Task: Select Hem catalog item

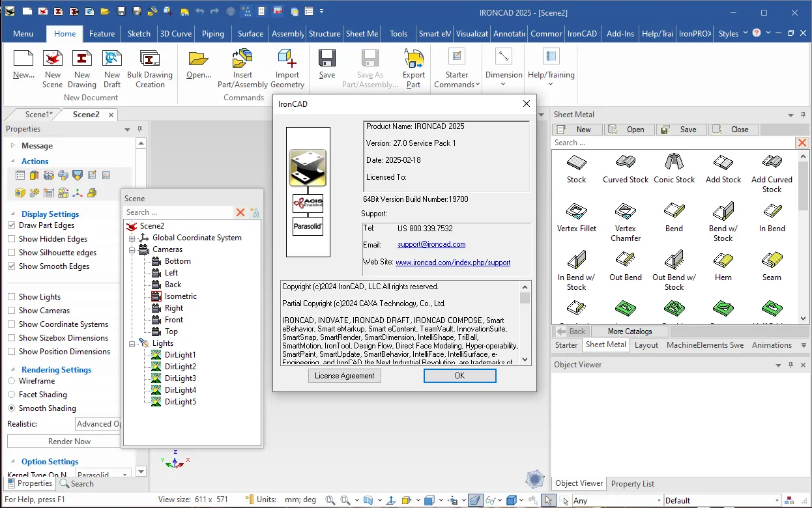Action: [723, 265]
